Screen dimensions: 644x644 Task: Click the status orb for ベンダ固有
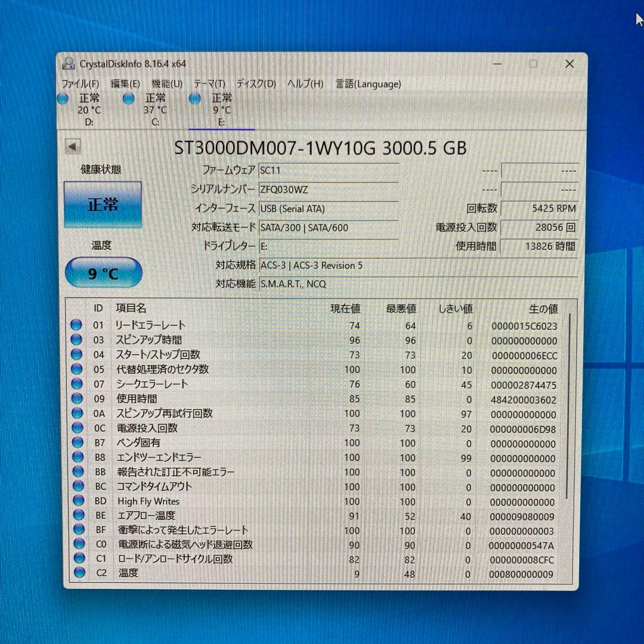tap(78, 442)
